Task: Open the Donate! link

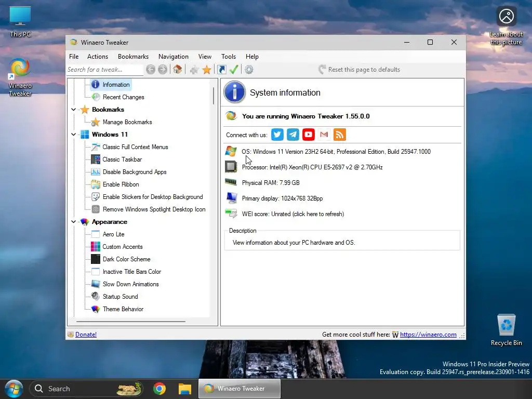Action: (86, 335)
